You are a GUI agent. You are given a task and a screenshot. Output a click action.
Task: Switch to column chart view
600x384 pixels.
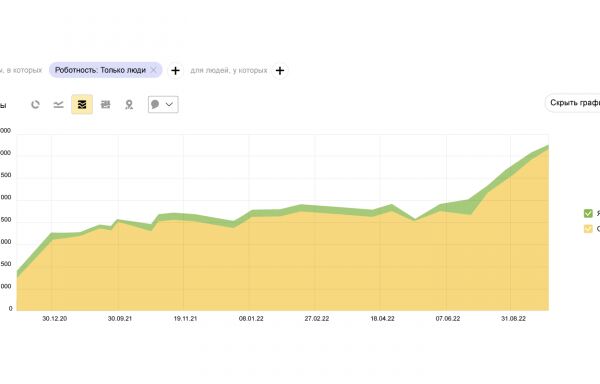point(106,104)
